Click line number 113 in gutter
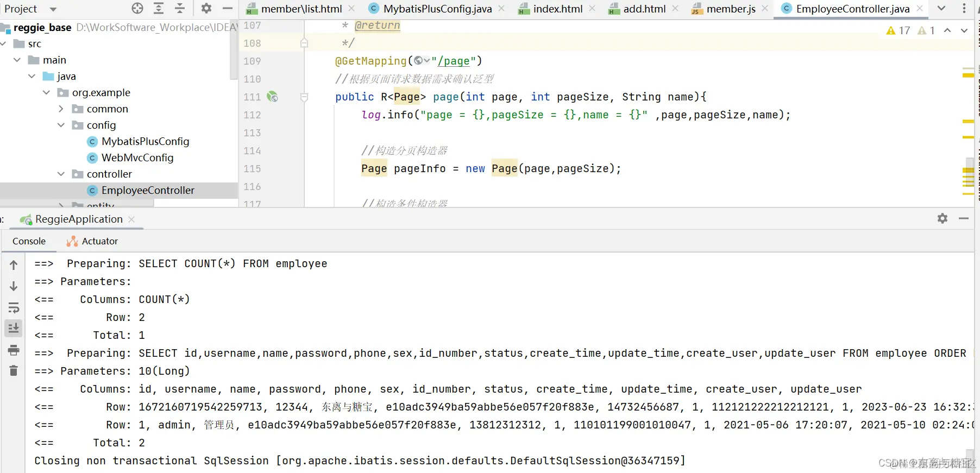The width and height of the screenshot is (980, 473). pyautogui.click(x=252, y=133)
